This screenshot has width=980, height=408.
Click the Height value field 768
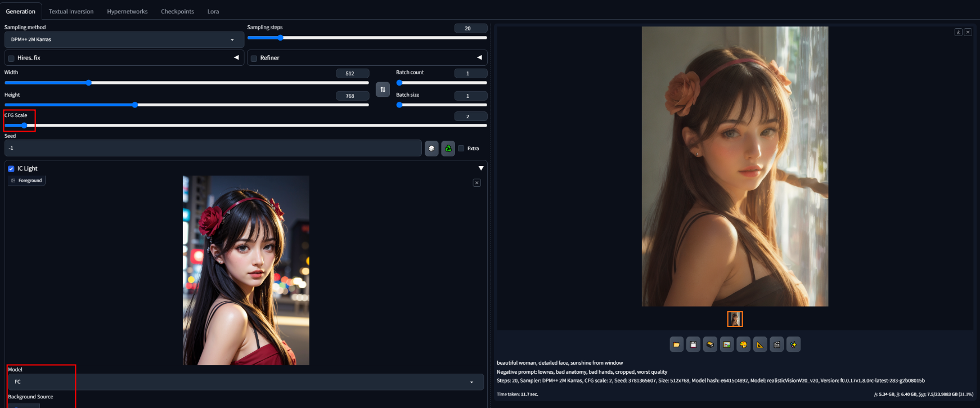coord(353,96)
